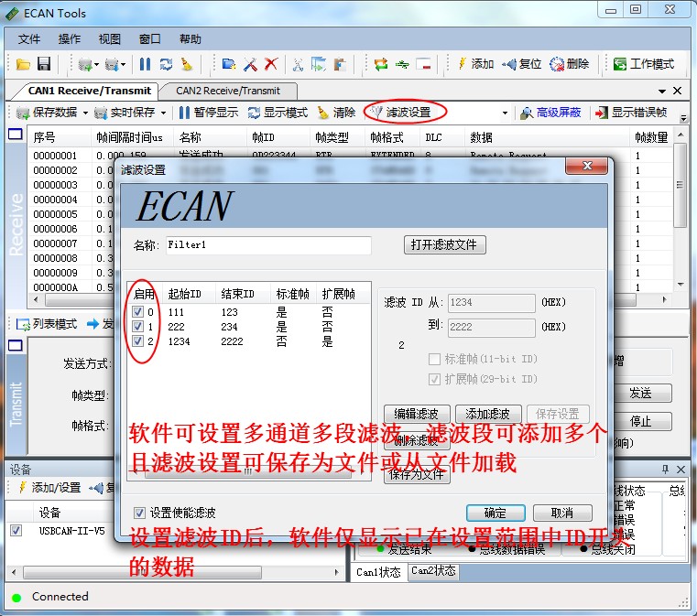The image size is (697, 616).
Task: Click the 删除 delete device icon
Action: [x=557, y=64]
